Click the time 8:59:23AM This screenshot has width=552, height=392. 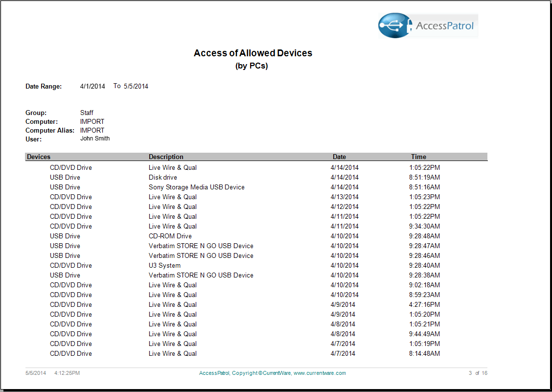point(424,295)
